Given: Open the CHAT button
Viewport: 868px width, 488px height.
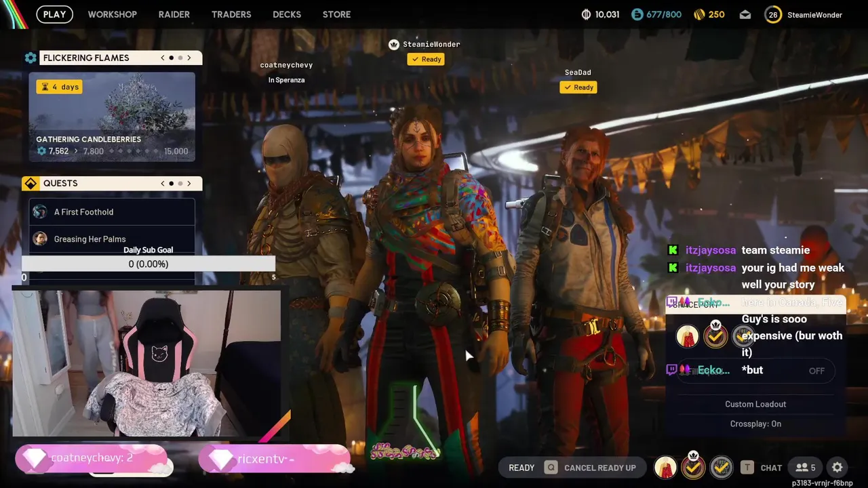Looking at the screenshot, I should coord(771,468).
